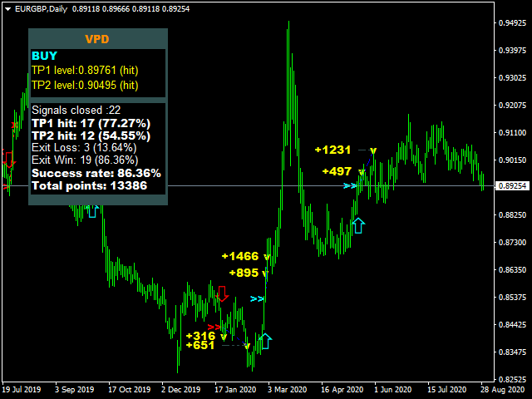Screen dimensions: 532x399
Task: Click the yellow v marker beside +651
Action: pyautogui.click(x=247, y=346)
